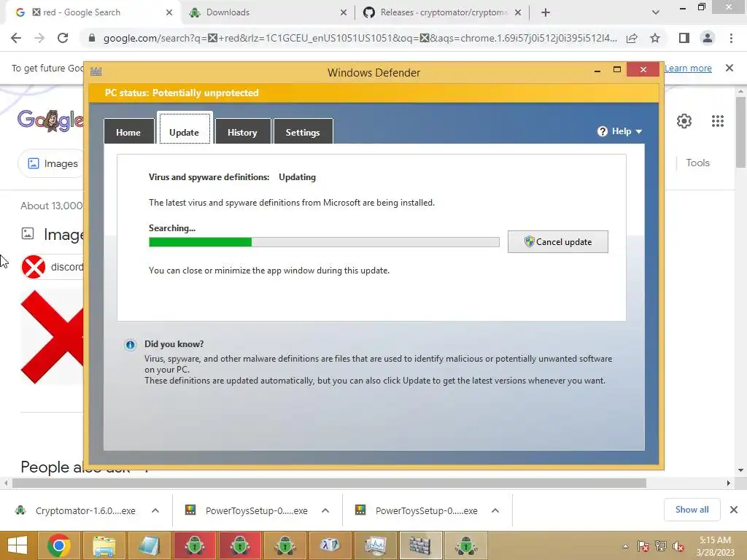The width and height of the screenshot is (747, 560).
Task: Toggle the Chrome side panel
Action: tap(684, 38)
